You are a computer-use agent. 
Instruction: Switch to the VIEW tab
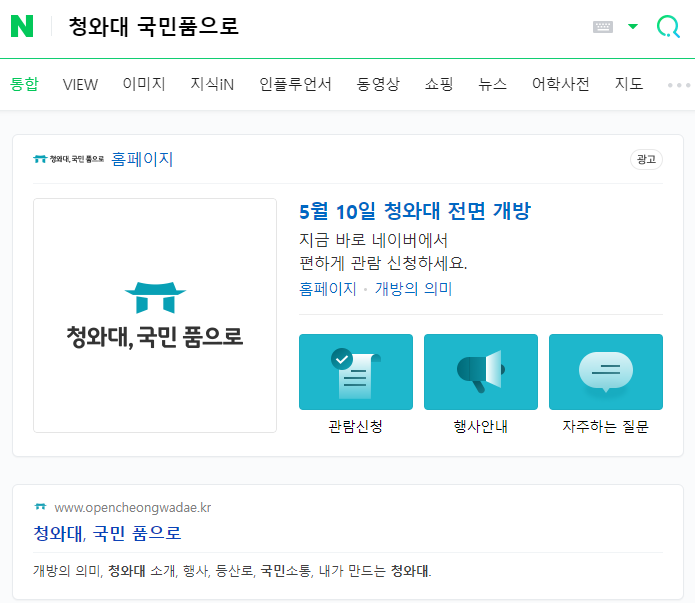point(80,84)
